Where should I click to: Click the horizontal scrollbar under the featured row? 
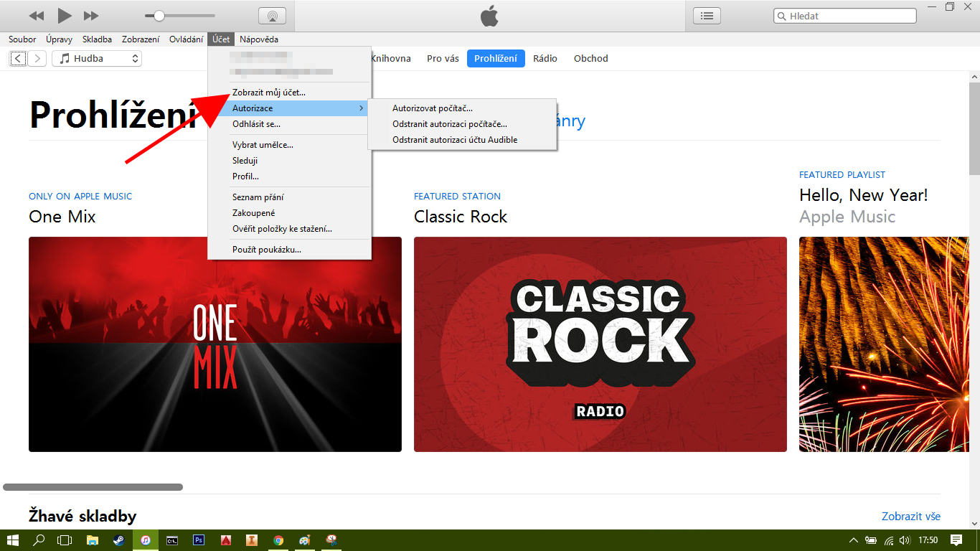point(93,487)
